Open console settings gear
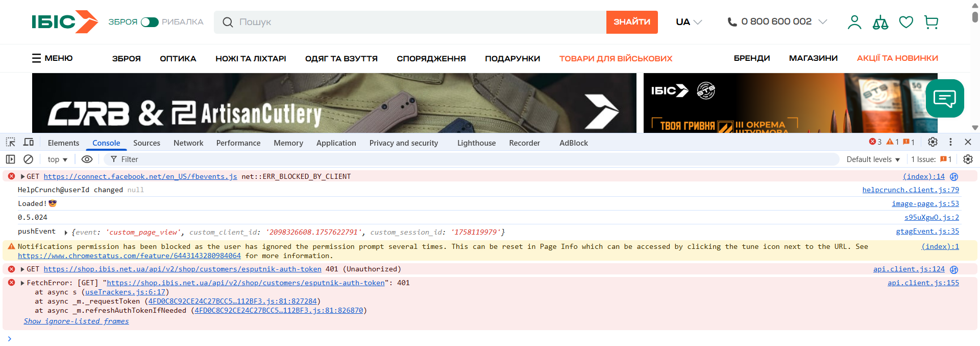This screenshot has width=980, height=346. (968, 159)
